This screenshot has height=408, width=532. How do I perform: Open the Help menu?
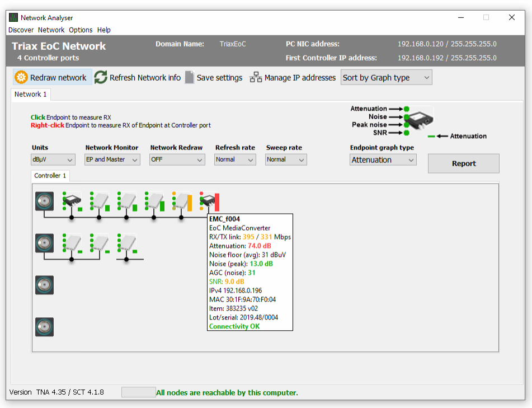pos(104,30)
